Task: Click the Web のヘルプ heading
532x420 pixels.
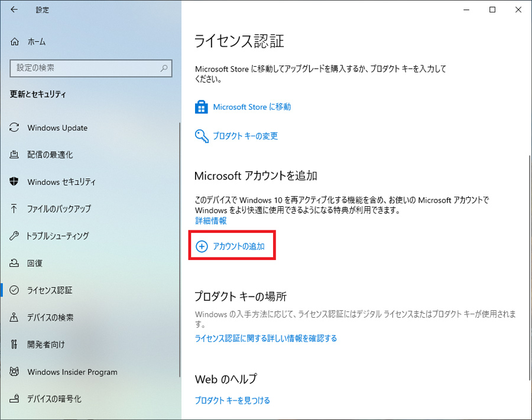Action: [x=226, y=379]
